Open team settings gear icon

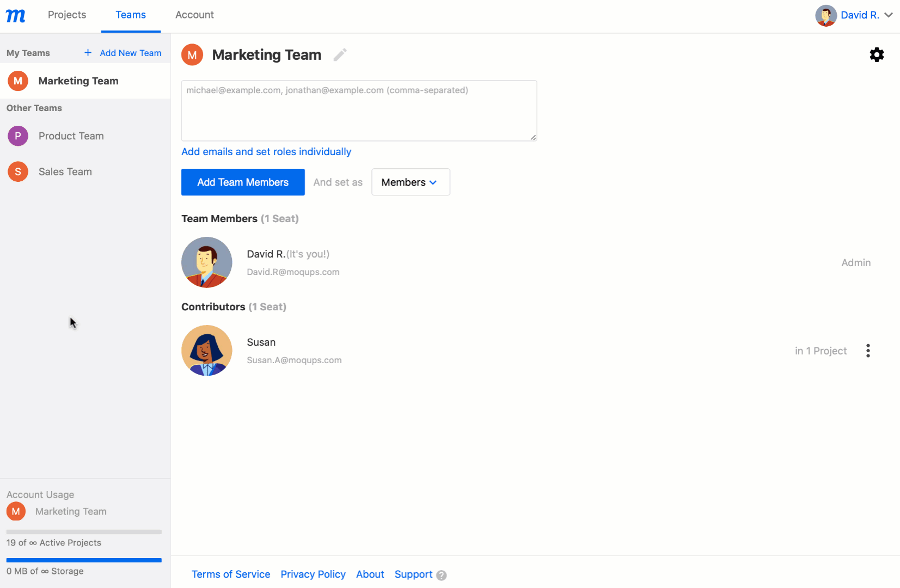click(x=877, y=55)
